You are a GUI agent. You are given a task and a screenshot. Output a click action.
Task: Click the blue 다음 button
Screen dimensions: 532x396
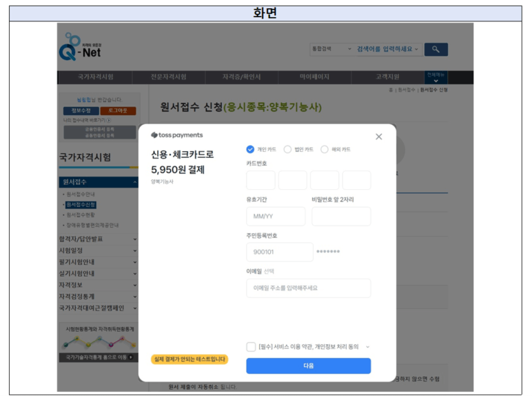pos(309,366)
